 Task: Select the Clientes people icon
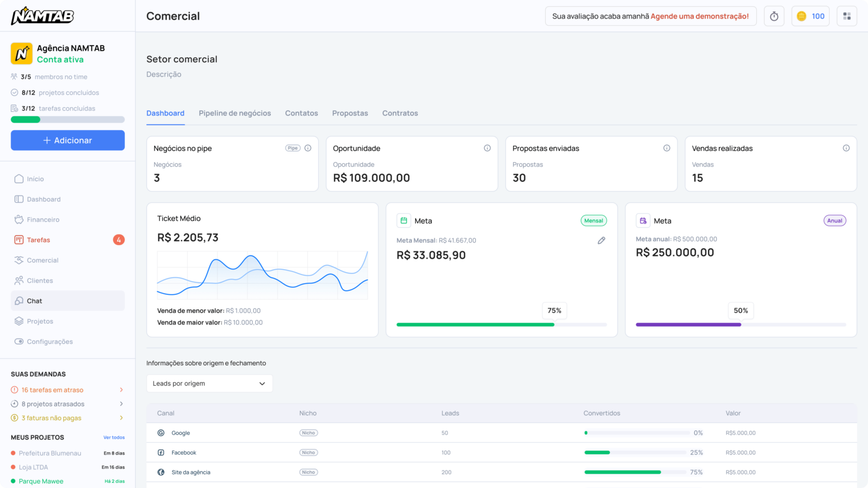point(18,280)
